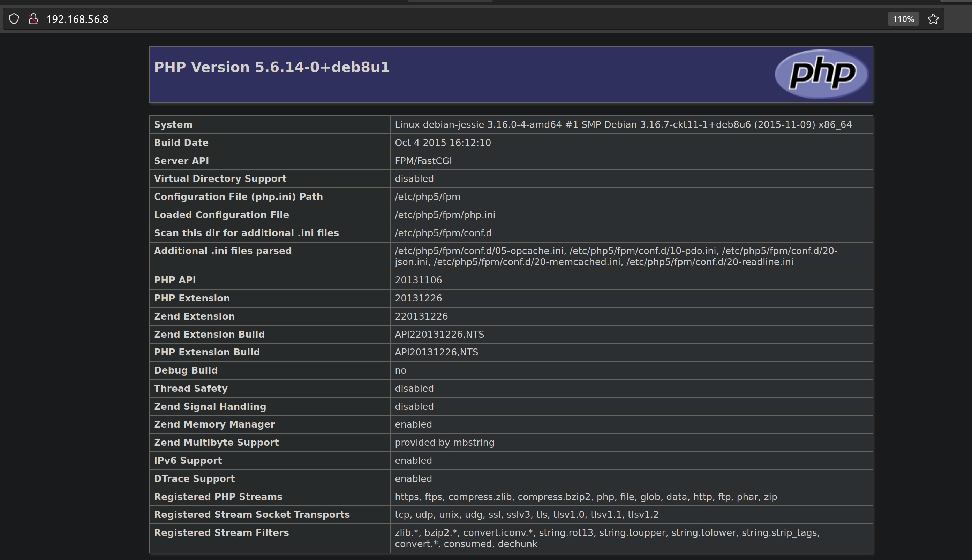The image size is (972, 560).
Task: Click the Build Date value Oct 4 2015
Action: [443, 143]
